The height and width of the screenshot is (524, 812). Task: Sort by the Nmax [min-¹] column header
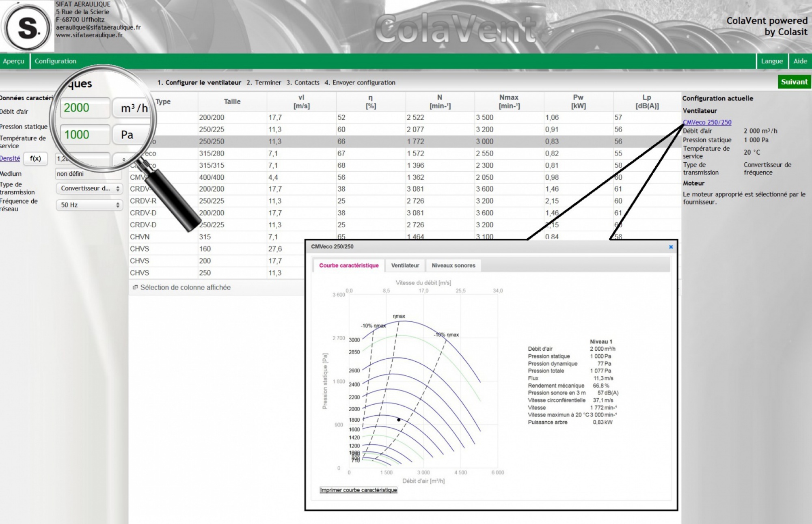[509, 101]
